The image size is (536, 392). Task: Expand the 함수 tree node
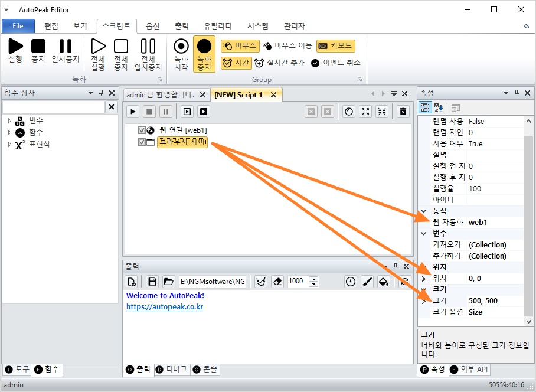[x=9, y=132]
